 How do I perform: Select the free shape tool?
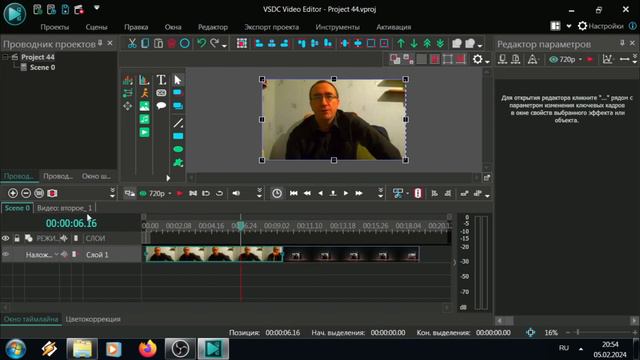click(178, 163)
